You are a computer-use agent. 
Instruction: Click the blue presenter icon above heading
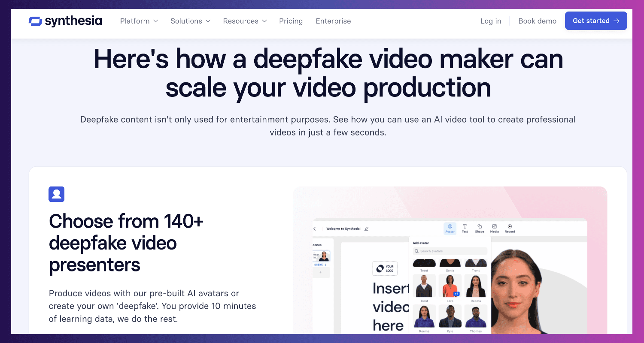pos(56,194)
